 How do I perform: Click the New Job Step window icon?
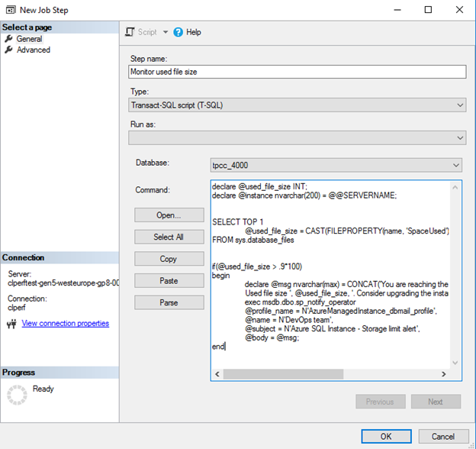tap(11, 10)
